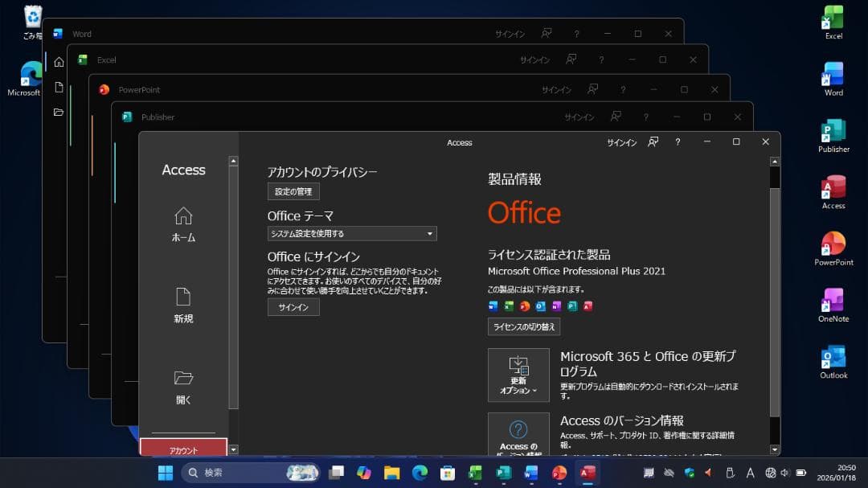Switch to the ホーム view in Access
Viewport: 868px width, 488px height.
tap(184, 223)
